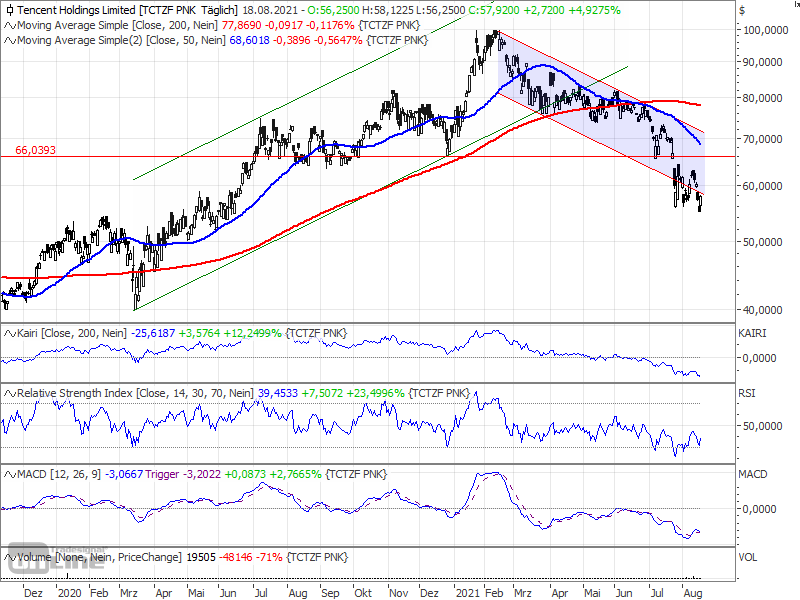Click the line icon before Moving Average Simple 200
Viewport: 800px width, 600px height.
tap(10, 25)
